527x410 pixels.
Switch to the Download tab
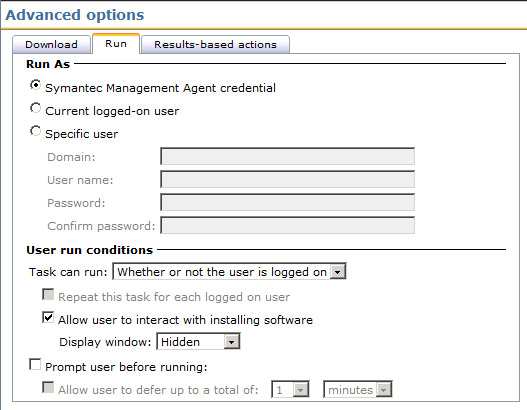point(51,44)
